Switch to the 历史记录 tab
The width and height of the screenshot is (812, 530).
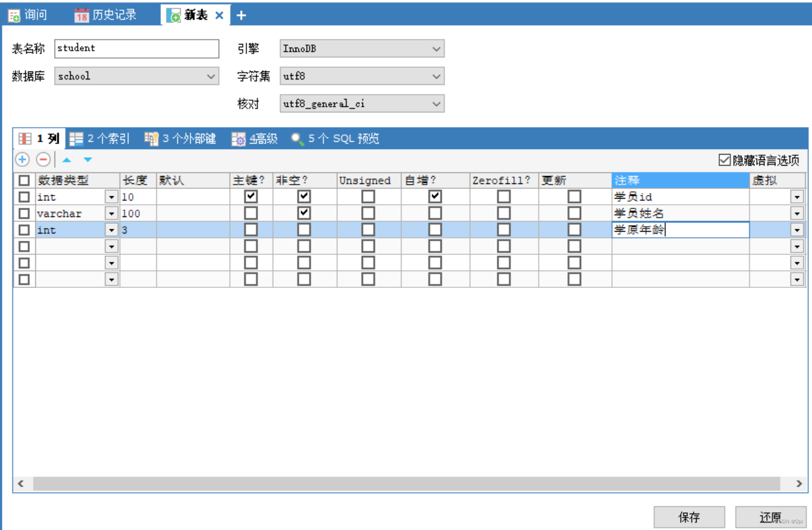106,15
